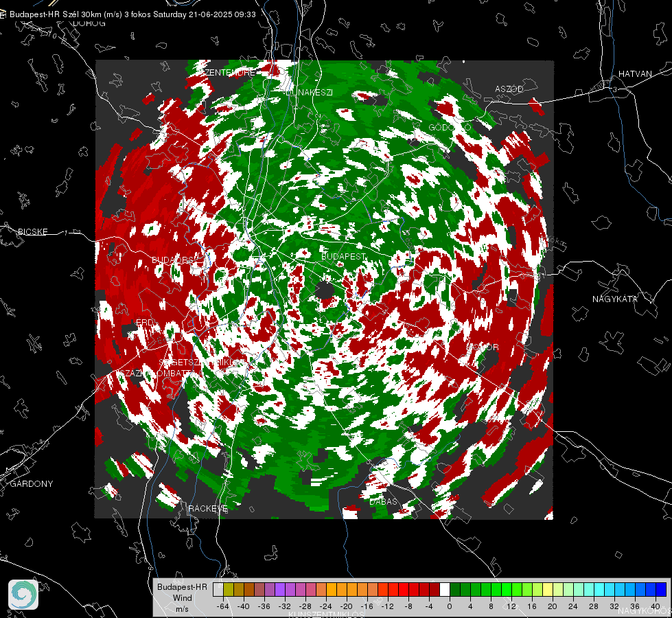
Task: Select the light gray first legend swatch
Action: [x=218, y=590]
